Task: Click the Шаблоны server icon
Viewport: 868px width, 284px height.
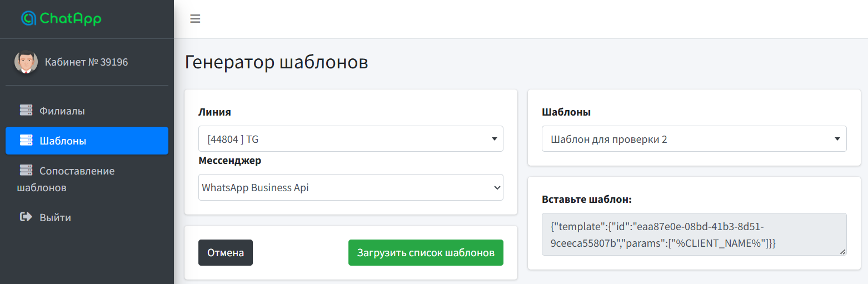Action: (x=26, y=141)
